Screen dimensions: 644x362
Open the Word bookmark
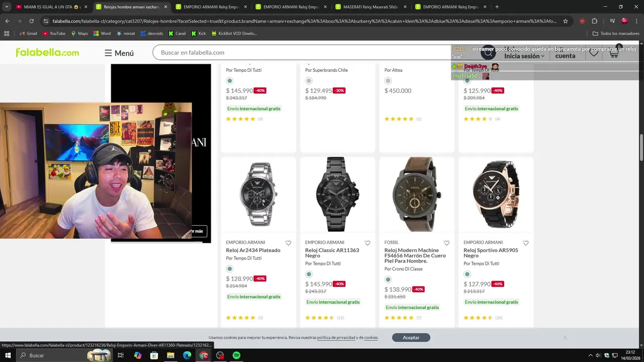click(102, 33)
